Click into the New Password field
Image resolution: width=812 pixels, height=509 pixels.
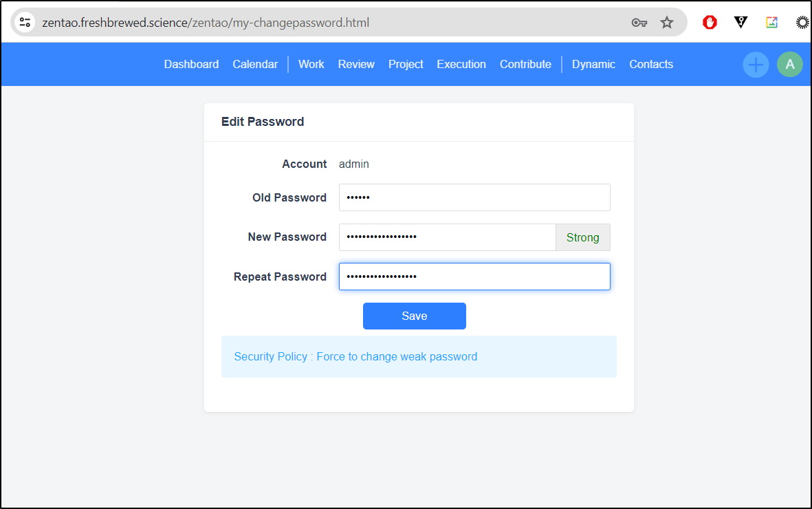coord(448,237)
